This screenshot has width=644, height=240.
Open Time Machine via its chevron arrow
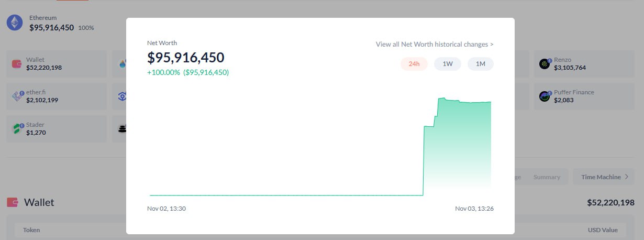[626, 177]
